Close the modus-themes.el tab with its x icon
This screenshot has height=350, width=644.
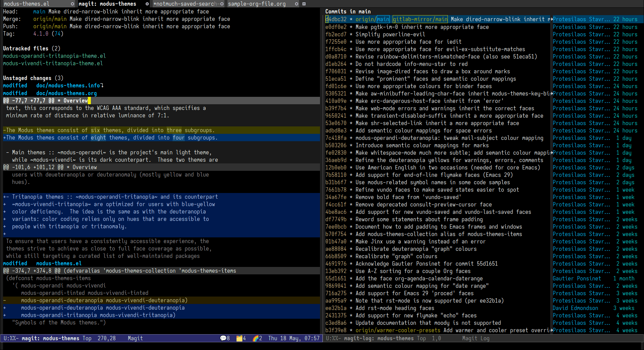pos(72,4)
